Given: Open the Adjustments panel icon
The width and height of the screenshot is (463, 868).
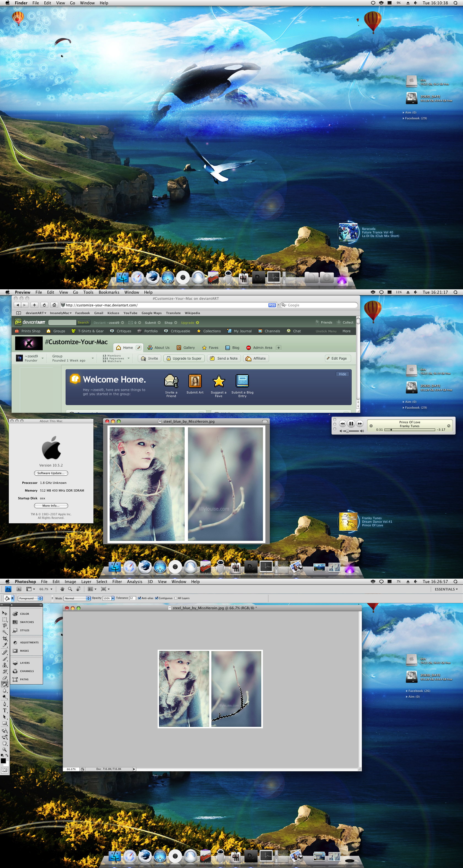Looking at the screenshot, I should 15,643.
